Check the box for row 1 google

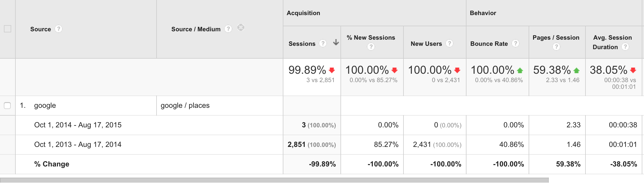pos(7,106)
